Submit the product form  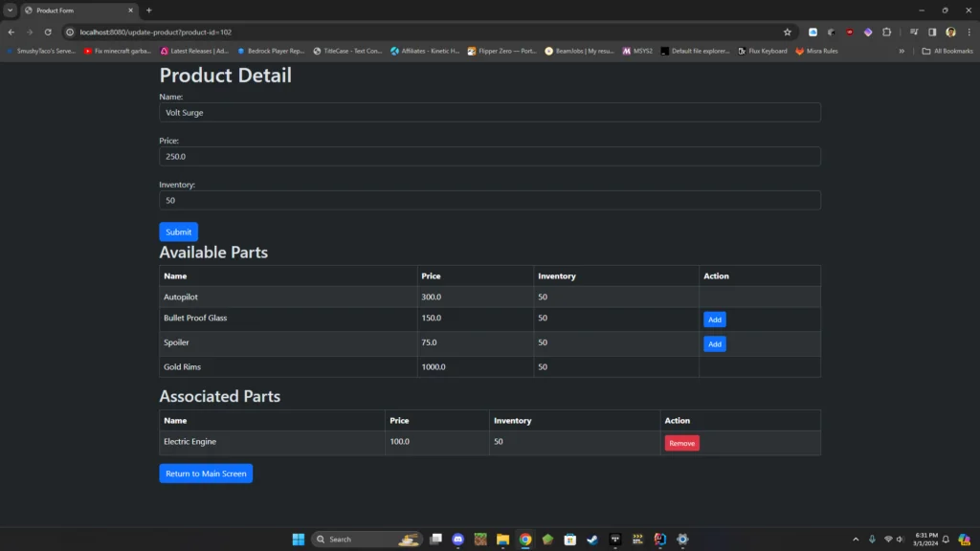[178, 231]
